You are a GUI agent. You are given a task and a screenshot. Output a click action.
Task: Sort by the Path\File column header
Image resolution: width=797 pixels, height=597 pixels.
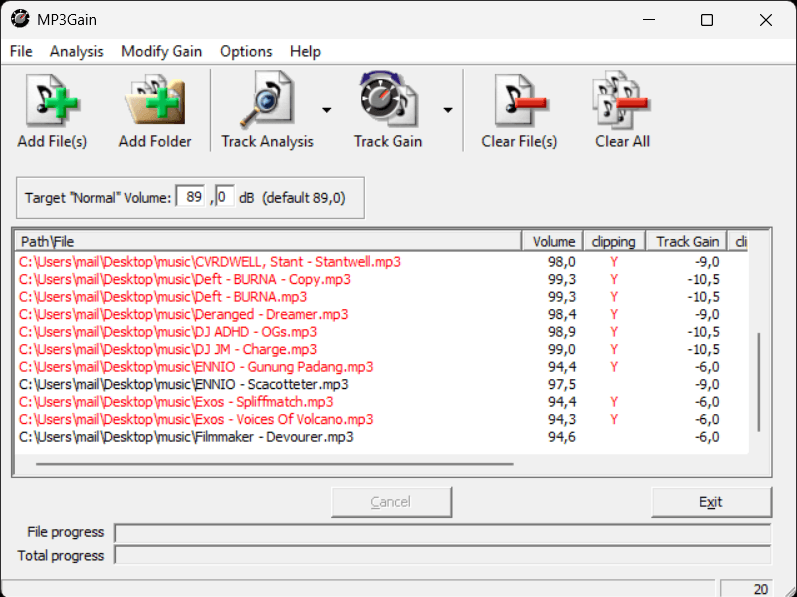coord(269,241)
